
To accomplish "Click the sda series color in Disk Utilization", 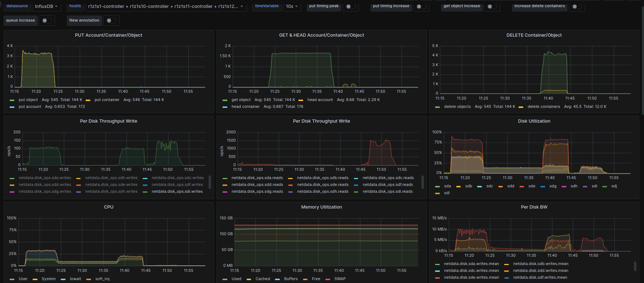I will [437, 187].
